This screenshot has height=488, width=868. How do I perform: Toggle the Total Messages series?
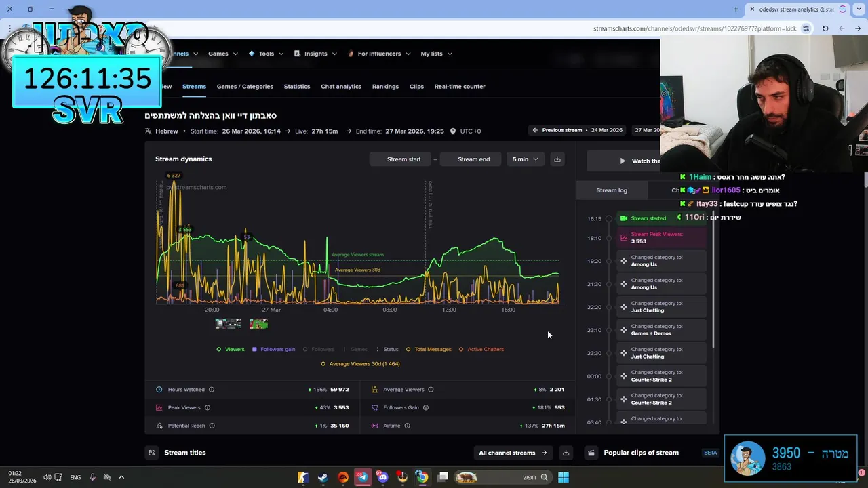tap(429, 349)
